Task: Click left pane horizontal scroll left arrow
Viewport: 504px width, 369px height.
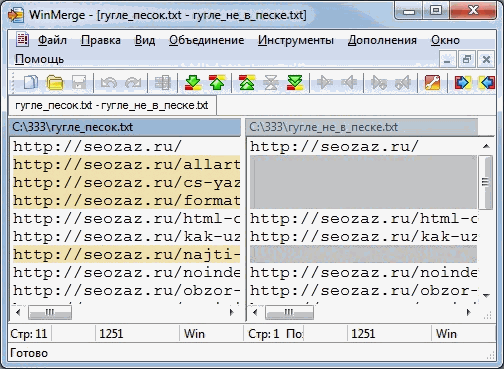Action: point(18,312)
